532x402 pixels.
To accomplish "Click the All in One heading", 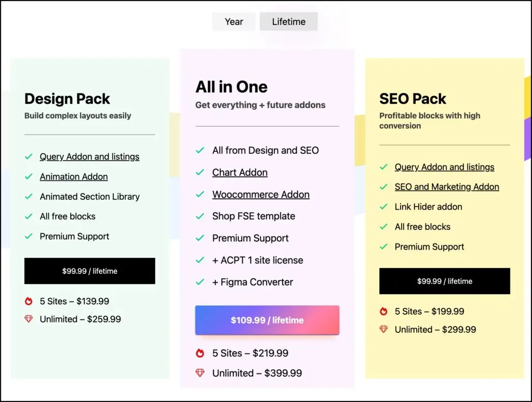I will click(x=231, y=87).
